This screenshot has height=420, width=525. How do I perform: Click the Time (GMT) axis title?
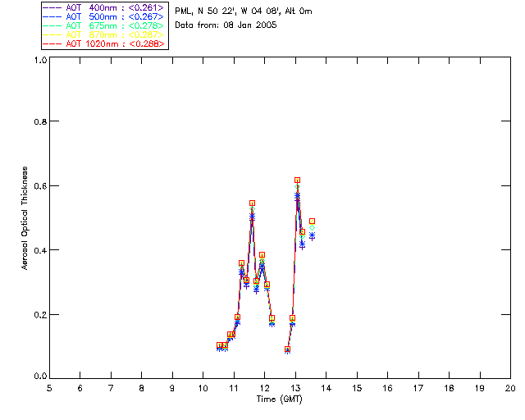(x=279, y=399)
